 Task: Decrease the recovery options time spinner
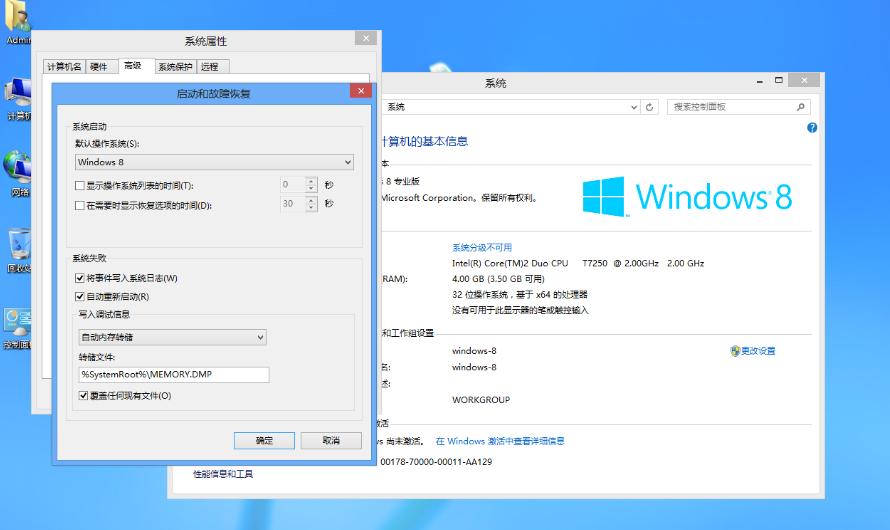click(311, 207)
